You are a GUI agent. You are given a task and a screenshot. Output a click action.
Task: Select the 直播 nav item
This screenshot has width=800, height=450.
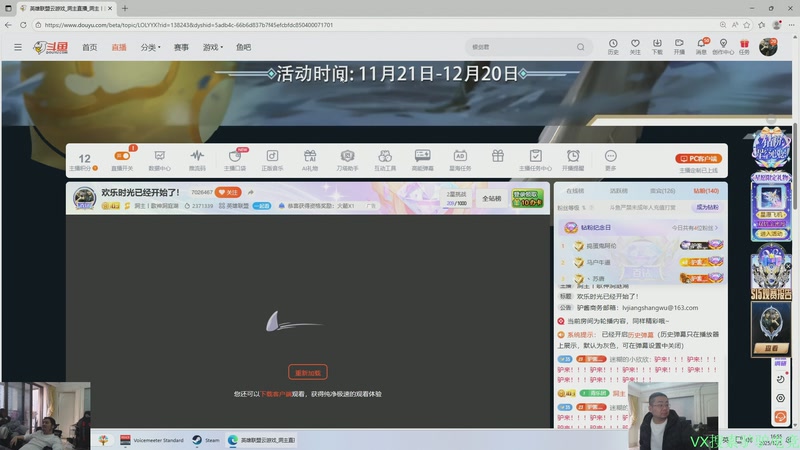119,47
